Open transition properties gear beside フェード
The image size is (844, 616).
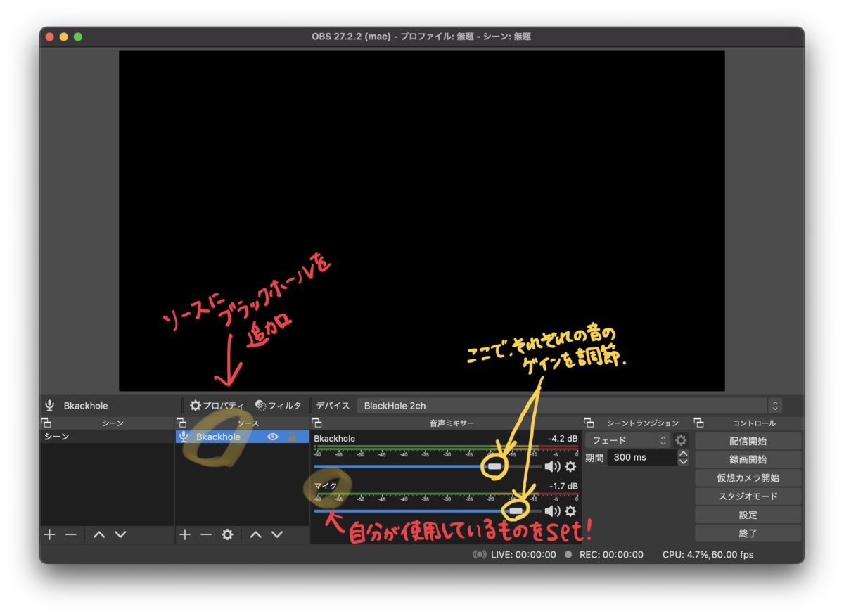pos(681,440)
